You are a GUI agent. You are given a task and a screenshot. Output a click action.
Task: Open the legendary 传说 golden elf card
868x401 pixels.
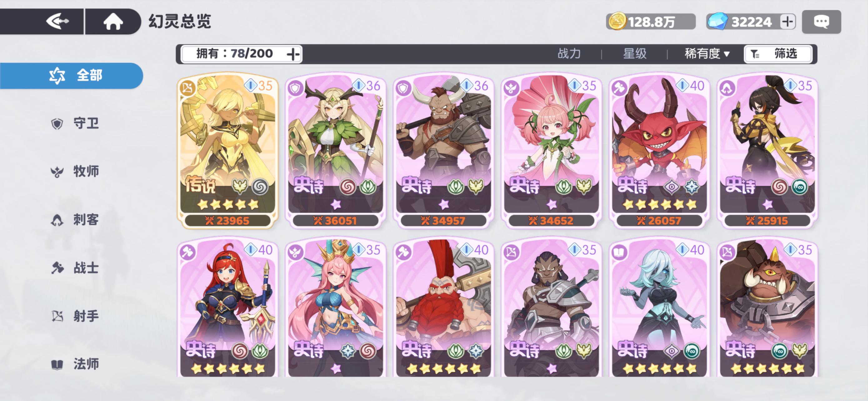pos(228,151)
